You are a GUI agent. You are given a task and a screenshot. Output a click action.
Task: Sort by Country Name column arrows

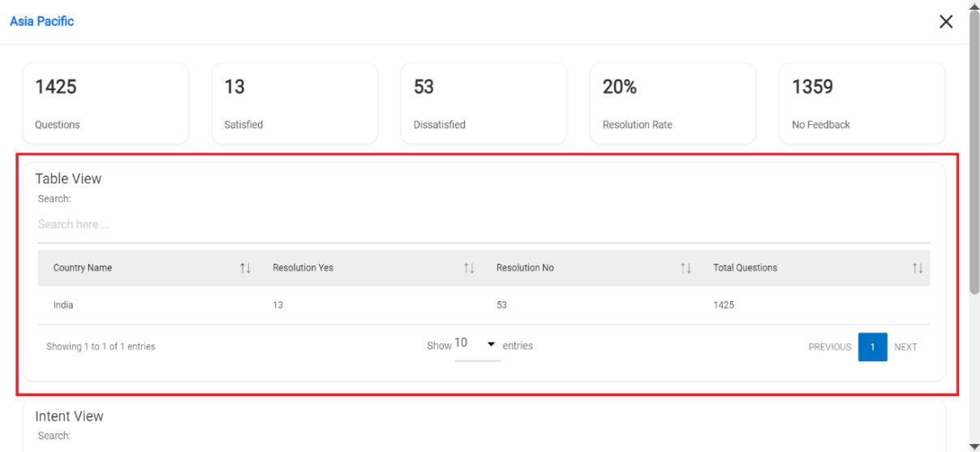click(245, 269)
